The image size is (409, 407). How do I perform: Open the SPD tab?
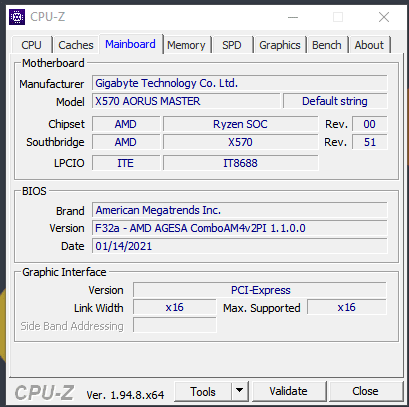click(232, 45)
